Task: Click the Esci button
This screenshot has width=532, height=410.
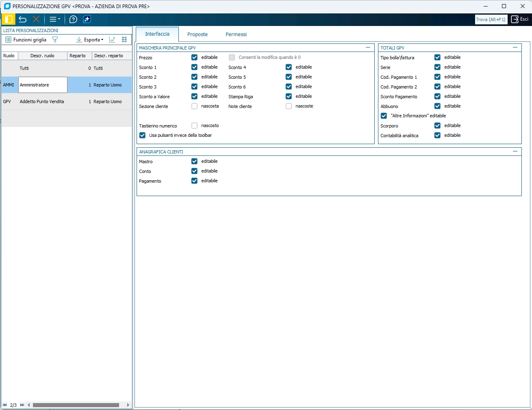Action: pyautogui.click(x=520, y=19)
